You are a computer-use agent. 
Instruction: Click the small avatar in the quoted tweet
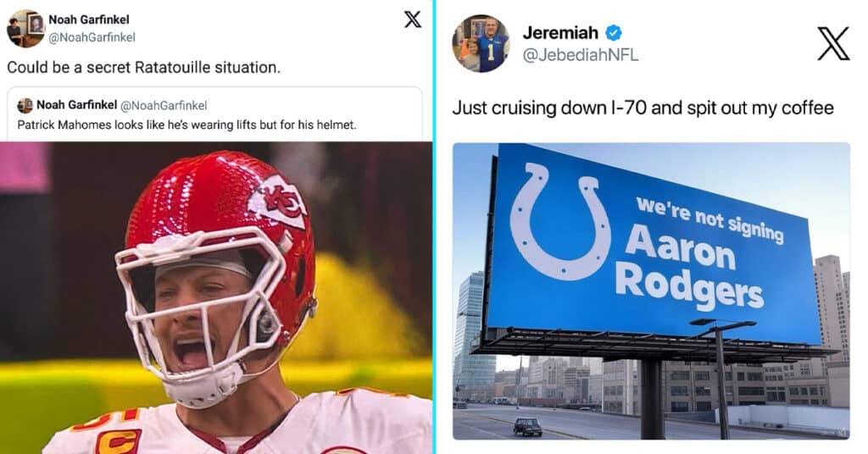tap(25, 105)
